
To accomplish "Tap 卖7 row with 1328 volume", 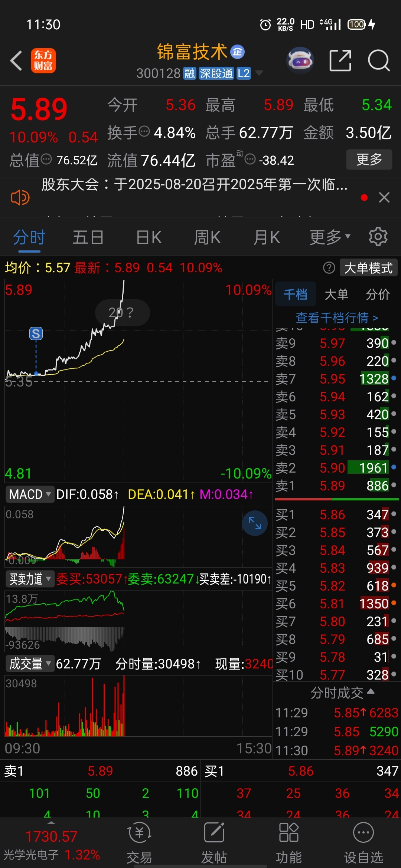I will 337,379.
